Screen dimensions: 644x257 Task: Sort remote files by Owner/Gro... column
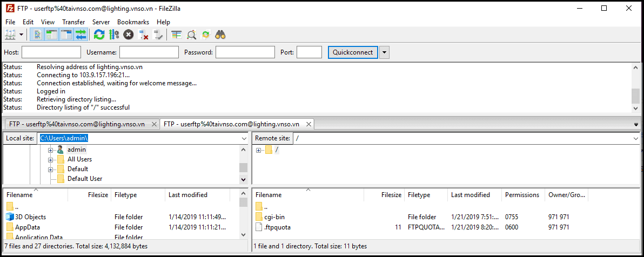(x=566, y=194)
